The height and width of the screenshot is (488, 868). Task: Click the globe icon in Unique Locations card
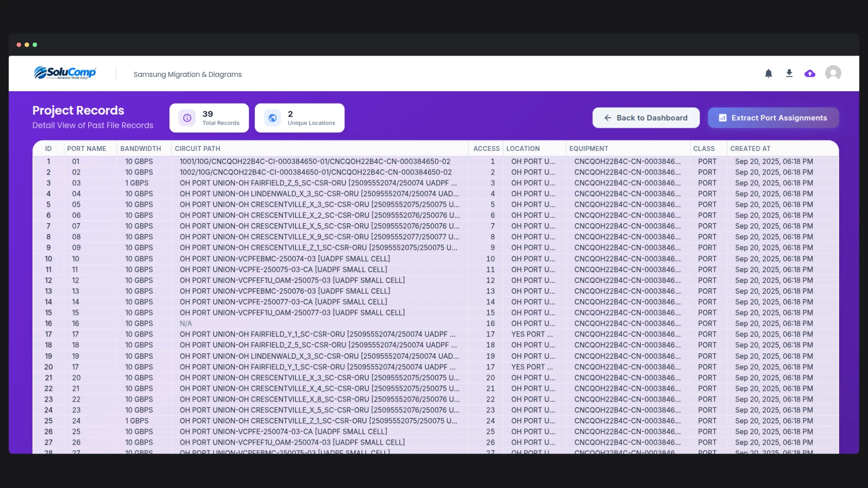(272, 118)
